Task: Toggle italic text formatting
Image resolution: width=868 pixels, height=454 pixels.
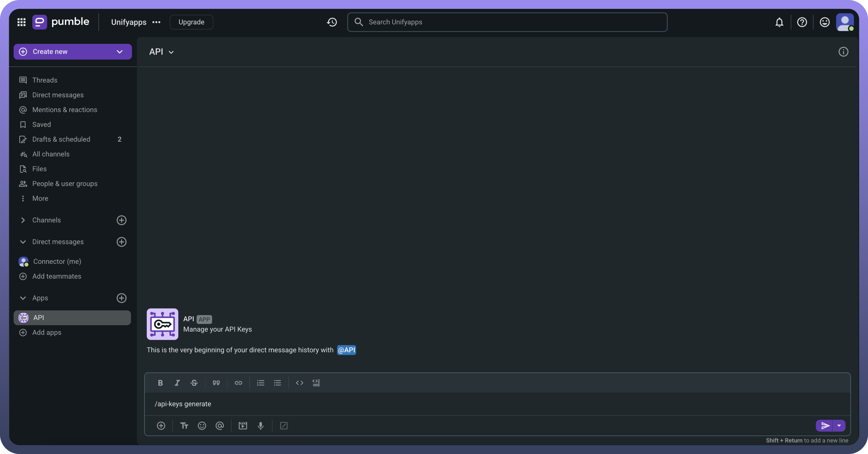Action: pos(177,383)
